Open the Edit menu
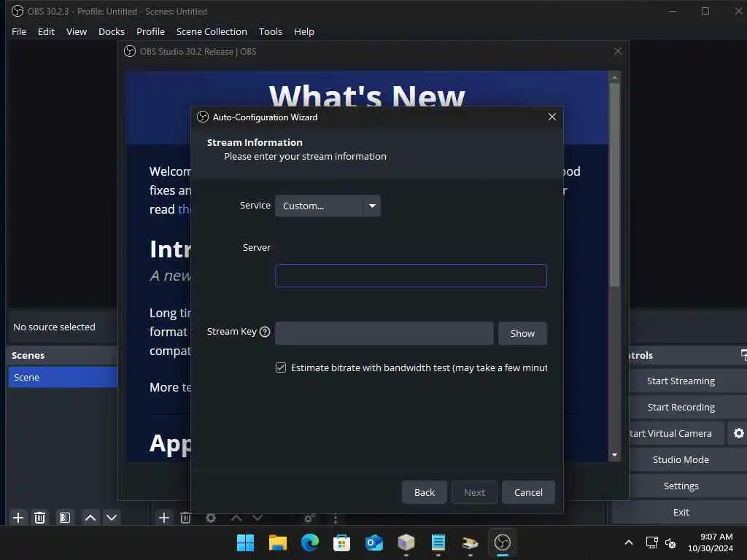This screenshot has height=560, width=747. tap(46, 31)
